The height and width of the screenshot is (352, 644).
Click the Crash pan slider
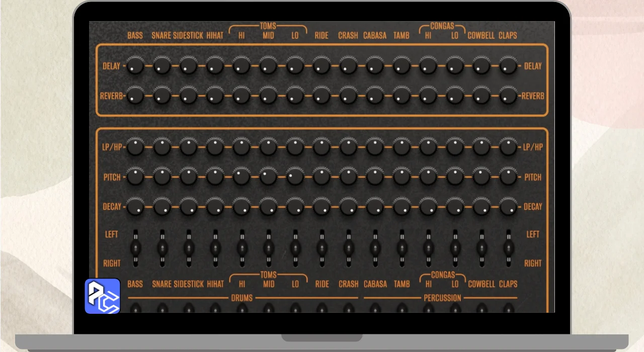[348, 248]
